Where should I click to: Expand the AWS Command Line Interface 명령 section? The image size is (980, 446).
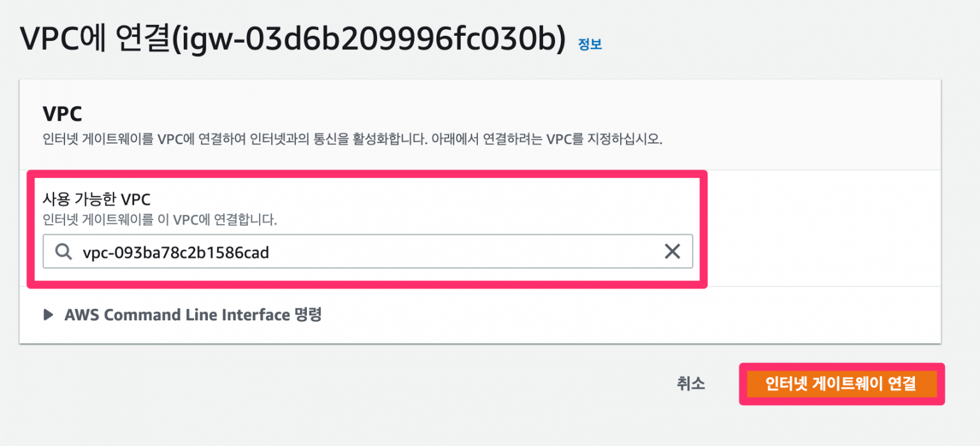pos(191,315)
